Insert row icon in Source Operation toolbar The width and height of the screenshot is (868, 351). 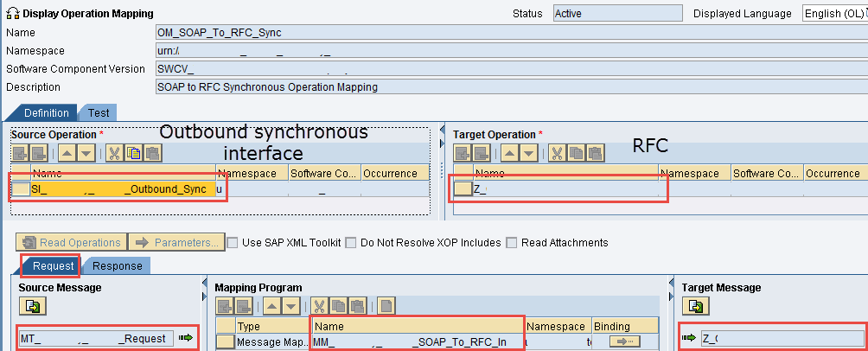[20, 153]
